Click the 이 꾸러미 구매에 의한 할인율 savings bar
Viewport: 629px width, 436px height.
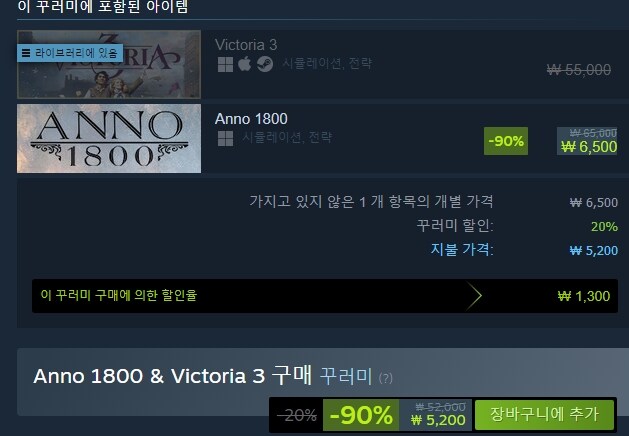(x=325, y=296)
